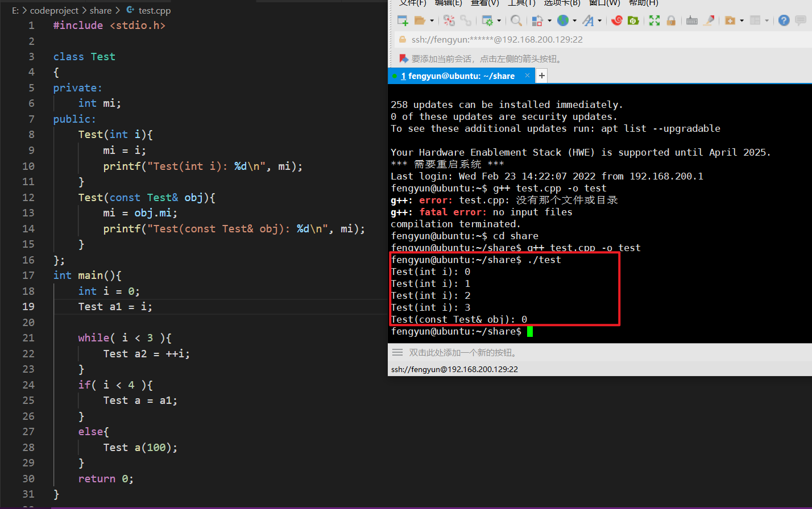Expand dropdown beside folder-with-plus icon
Viewport: 812px width, 509px height.
(x=741, y=20)
